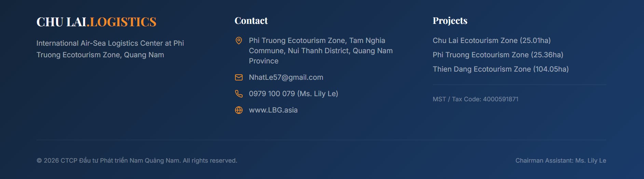Open Thien Dang Ecotourism Zone (104.05ha) project
The width and height of the screenshot is (644, 179).
click(501, 69)
